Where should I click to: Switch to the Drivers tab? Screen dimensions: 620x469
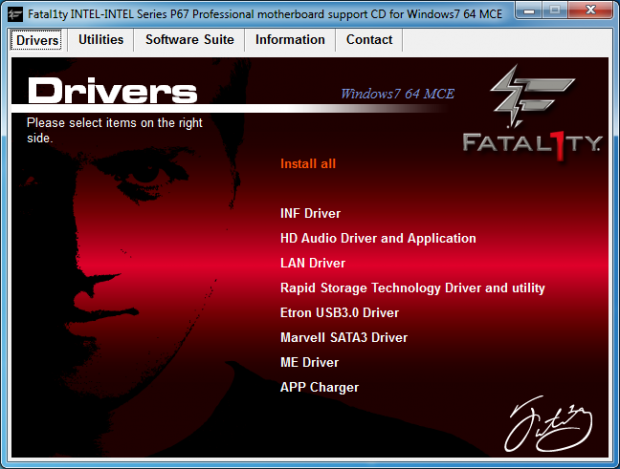coord(37,40)
